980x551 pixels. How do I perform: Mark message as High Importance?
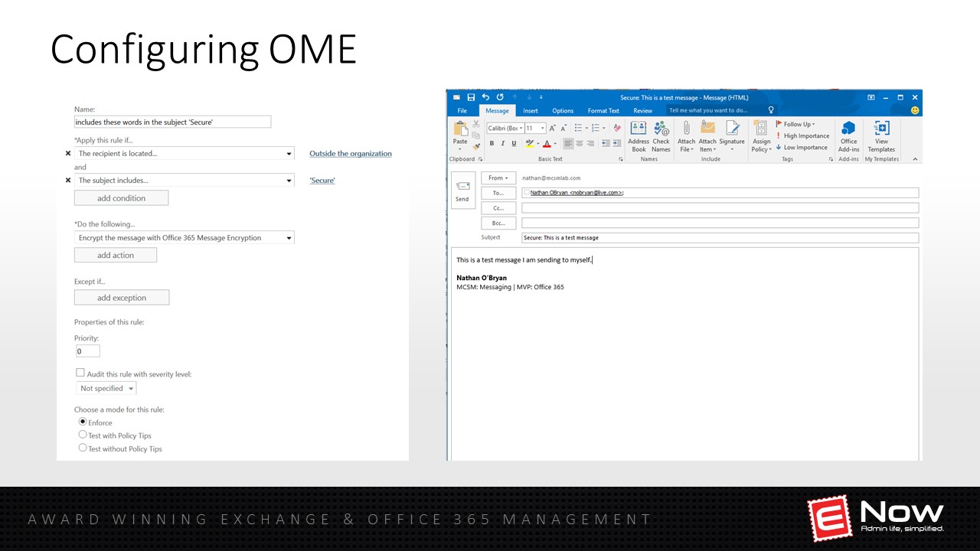pos(802,135)
